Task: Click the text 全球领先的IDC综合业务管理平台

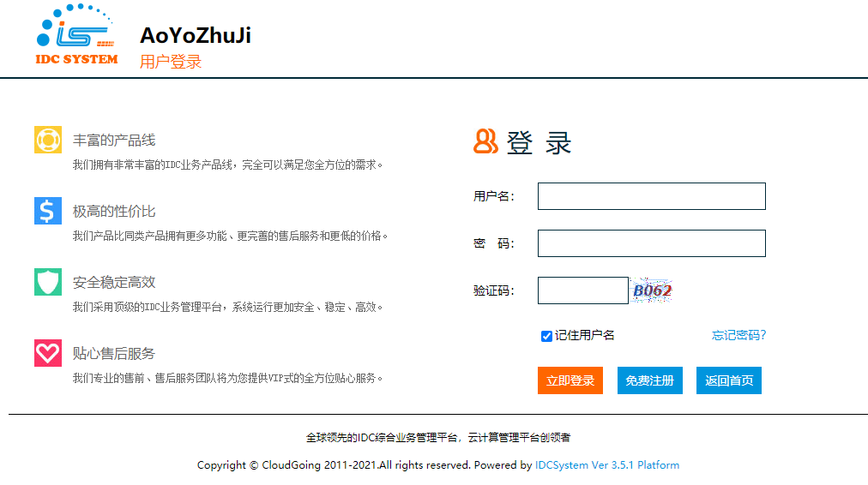Action: pyautogui.click(x=382, y=437)
